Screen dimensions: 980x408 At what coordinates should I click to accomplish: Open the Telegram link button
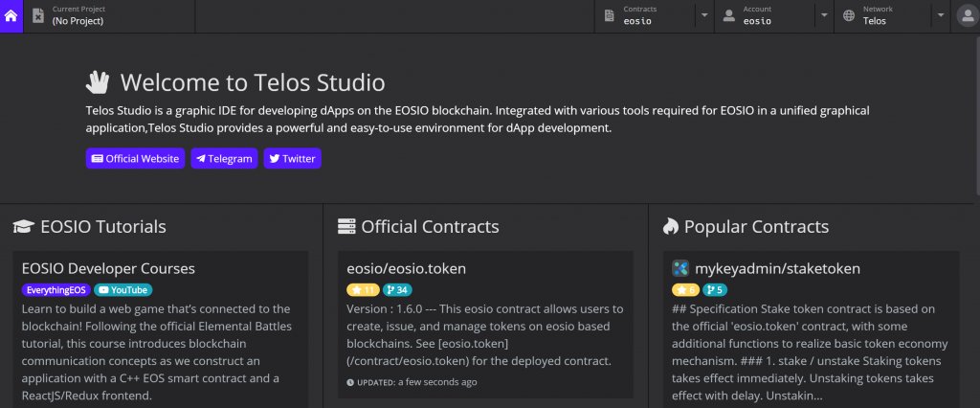click(224, 158)
